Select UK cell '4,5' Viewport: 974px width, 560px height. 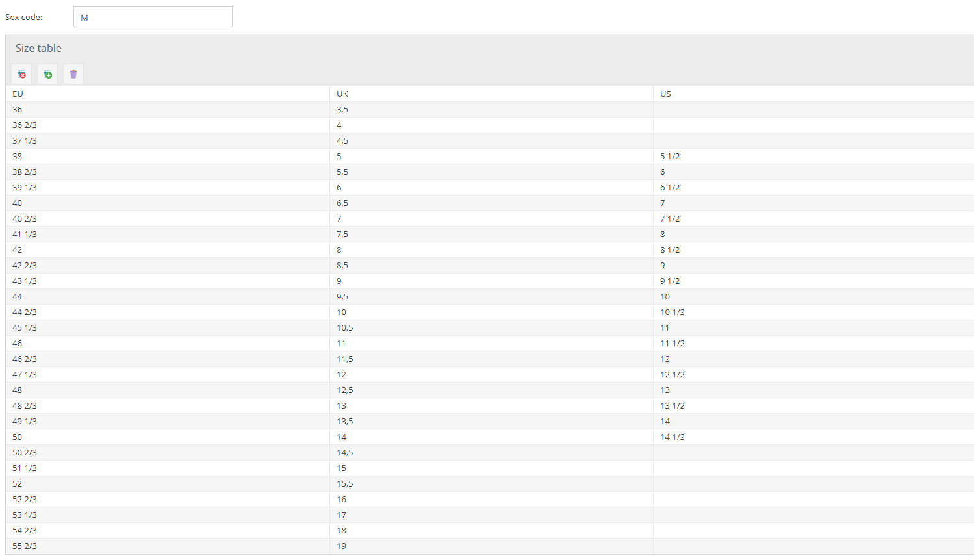tap(491, 140)
